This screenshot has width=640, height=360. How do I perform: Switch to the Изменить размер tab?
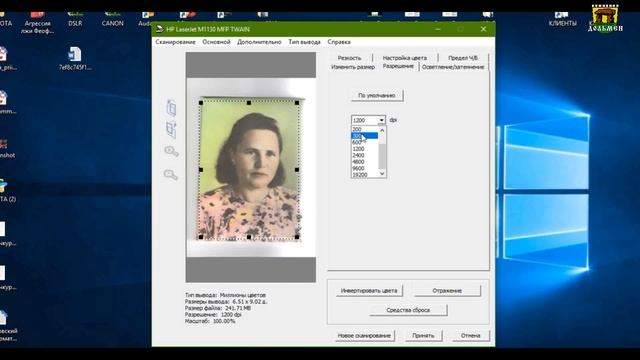353,67
